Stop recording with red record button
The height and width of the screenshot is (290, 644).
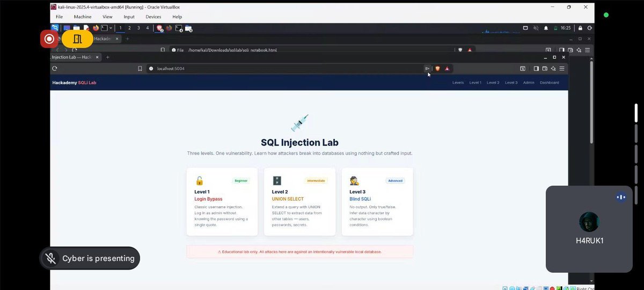click(x=49, y=39)
